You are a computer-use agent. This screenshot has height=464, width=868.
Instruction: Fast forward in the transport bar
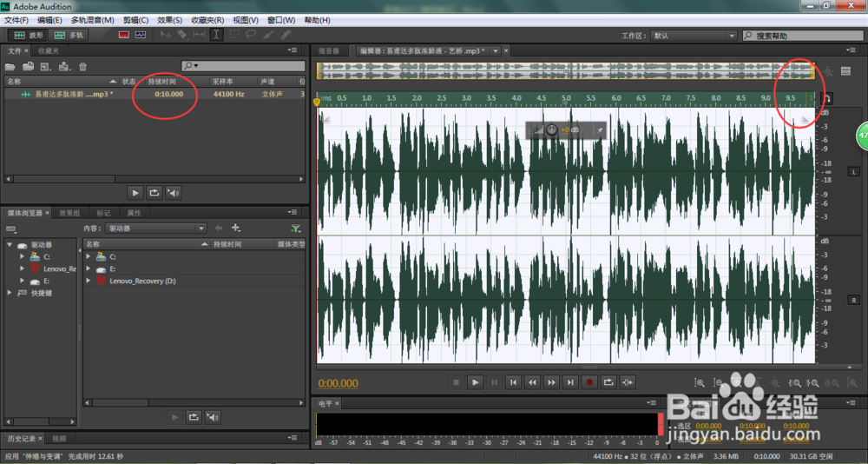tap(551, 382)
